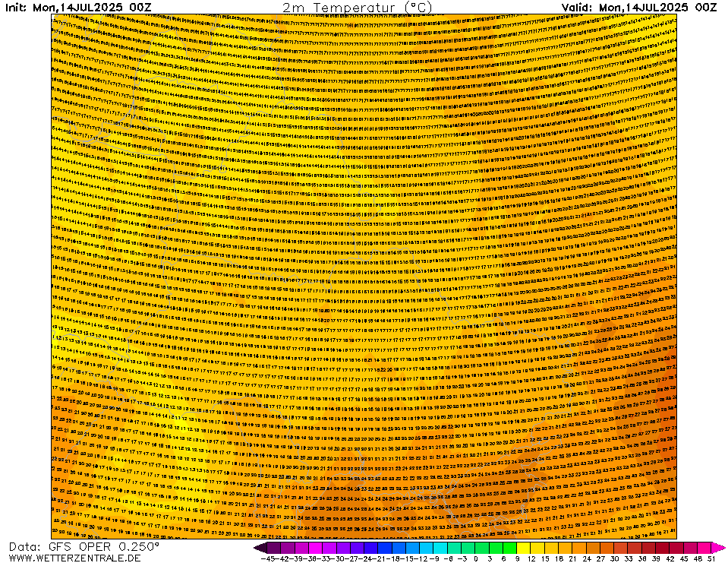Click the '0' legend label
Viewport: 728px width, 563px height.
pos(475,558)
